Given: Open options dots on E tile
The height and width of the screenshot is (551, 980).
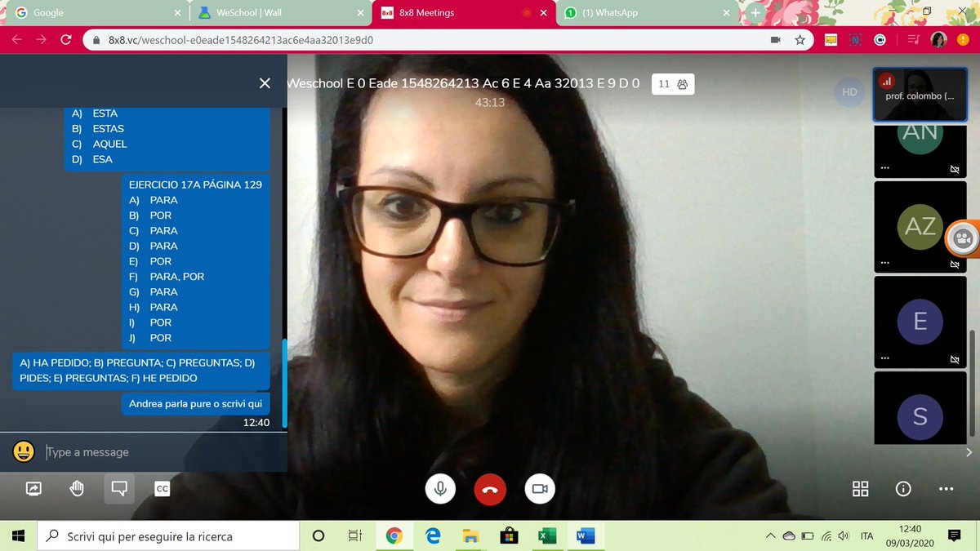Looking at the screenshot, I should click(x=885, y=359).
